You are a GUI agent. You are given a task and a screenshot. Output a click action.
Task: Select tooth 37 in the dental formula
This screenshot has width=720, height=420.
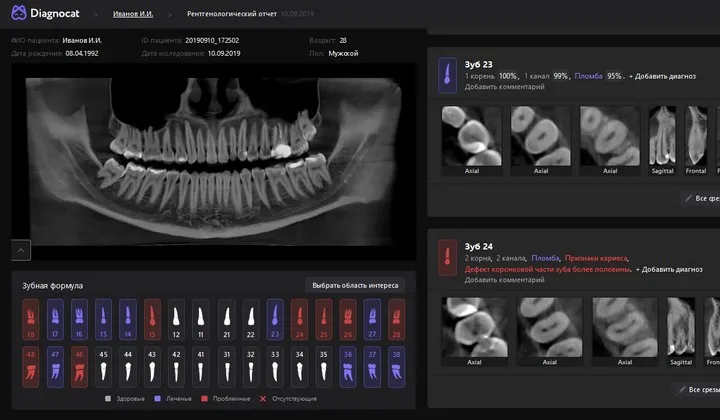(x=372, y=367)
